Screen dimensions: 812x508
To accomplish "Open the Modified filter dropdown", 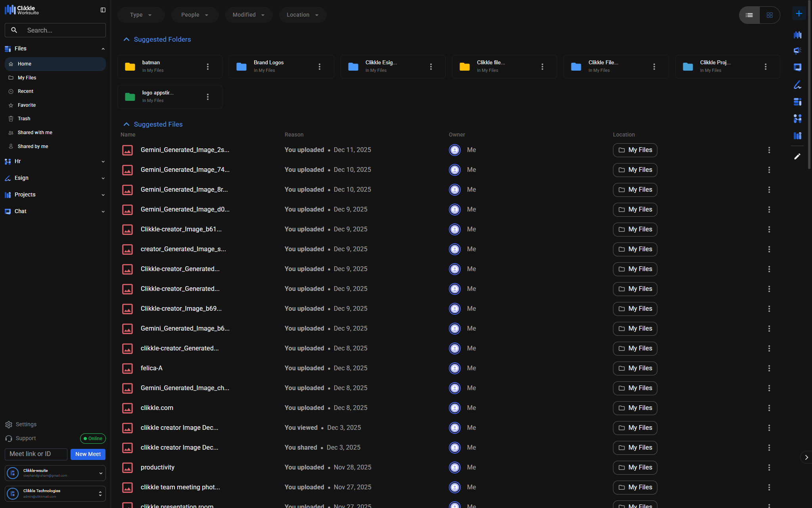I will [x=249, y=15].
